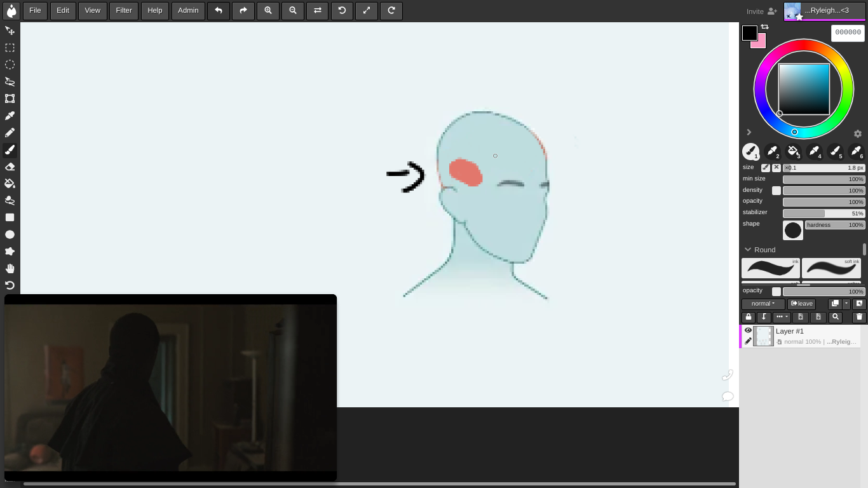Viewport: 868px width, 488px height.
Task: Delete layer with the trash icon
Action: tap(859, 317)
